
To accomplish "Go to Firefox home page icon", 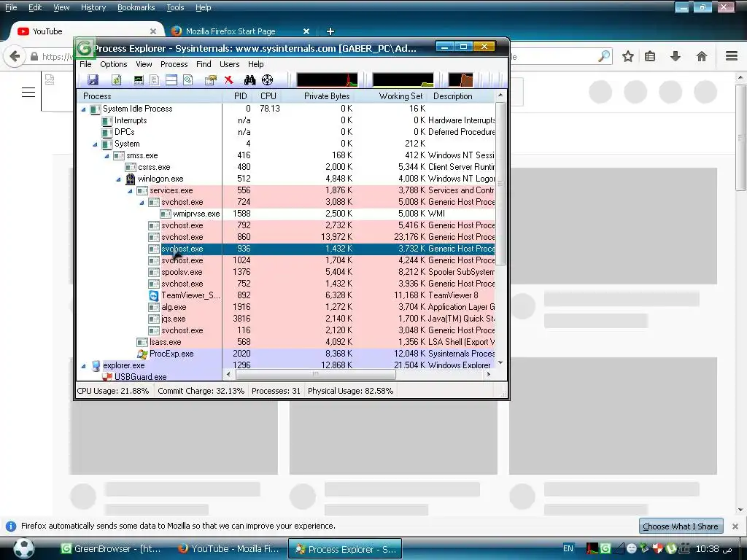I will pyautogui.click(x=701, y=57).
